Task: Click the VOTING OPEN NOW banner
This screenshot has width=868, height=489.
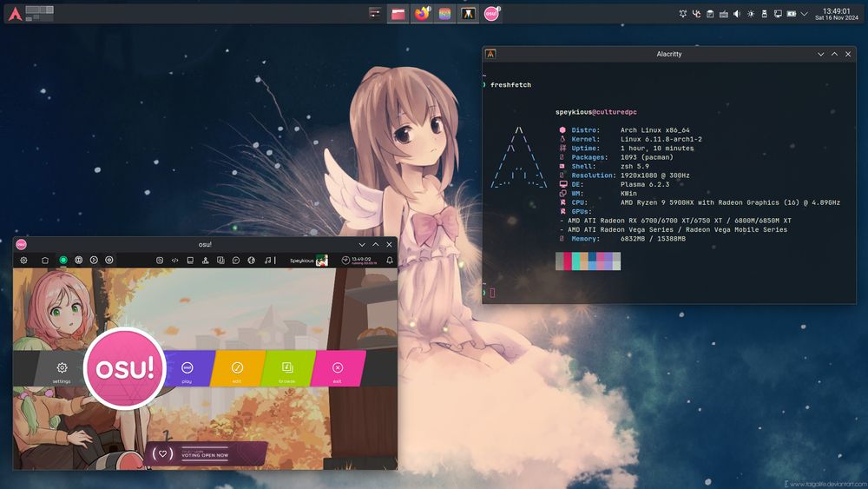Action: coord(206,453)
